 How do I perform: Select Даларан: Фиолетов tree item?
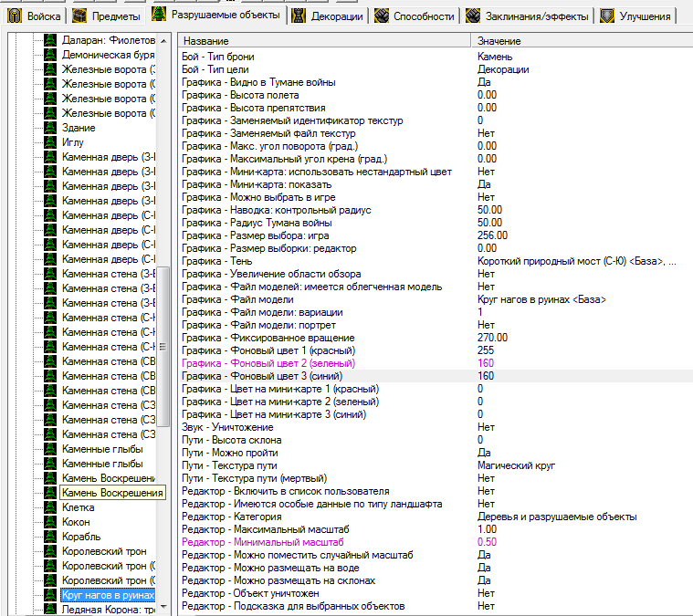(x=109, y=40)
